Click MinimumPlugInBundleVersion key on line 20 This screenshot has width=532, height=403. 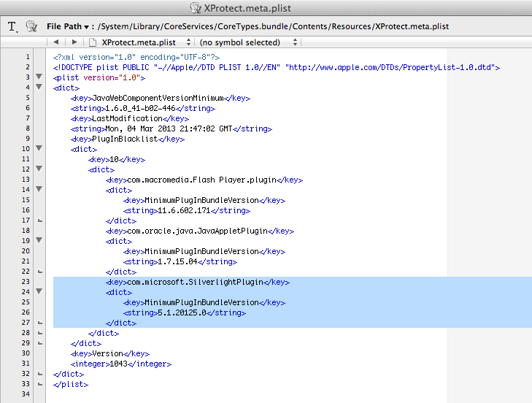coord(204,251)
